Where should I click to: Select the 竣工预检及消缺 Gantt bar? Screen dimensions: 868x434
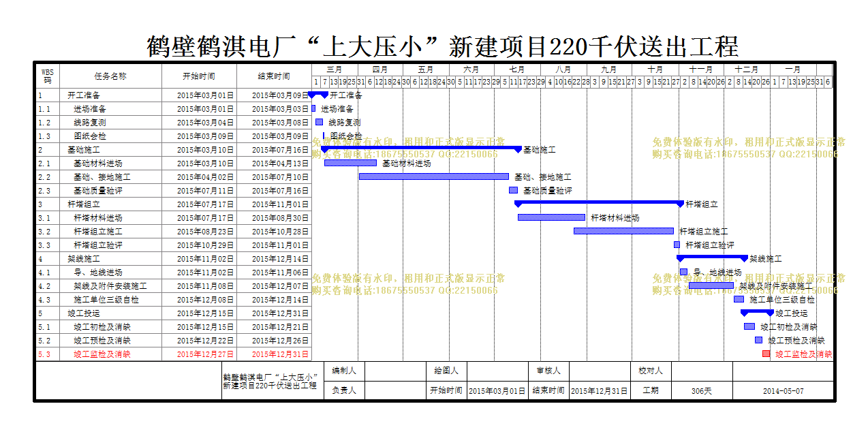click(x=758, y=340)
